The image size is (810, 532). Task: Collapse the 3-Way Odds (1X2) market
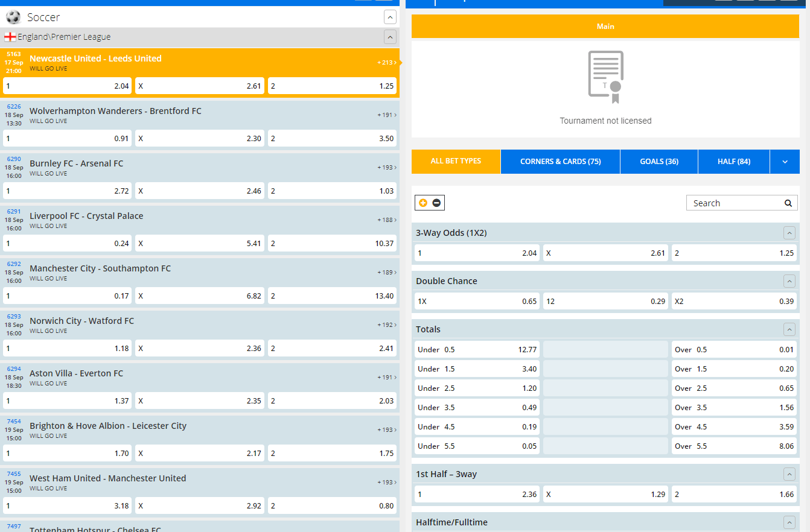click(x=789, y=233)
